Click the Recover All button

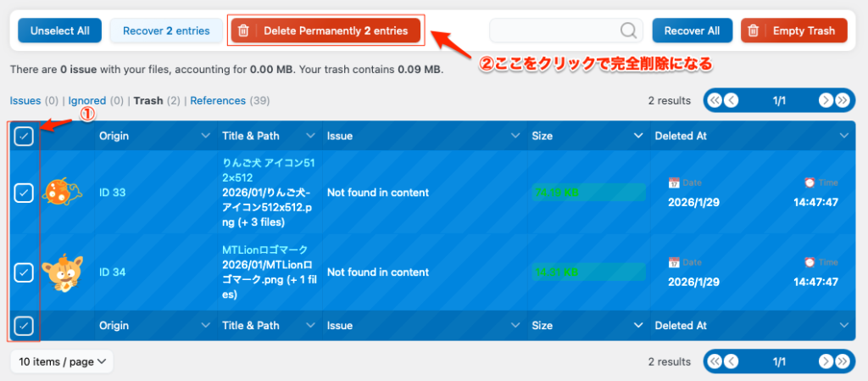[692, 31]
